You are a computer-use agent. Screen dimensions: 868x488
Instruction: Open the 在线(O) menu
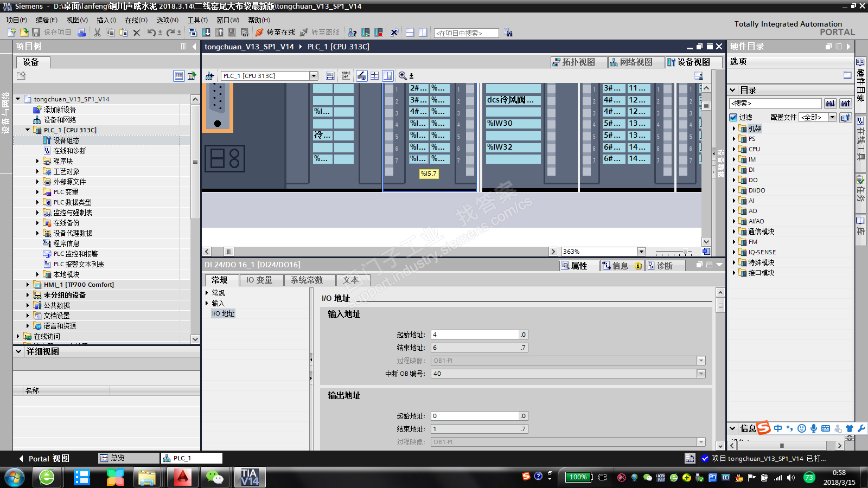click(136, 20)
